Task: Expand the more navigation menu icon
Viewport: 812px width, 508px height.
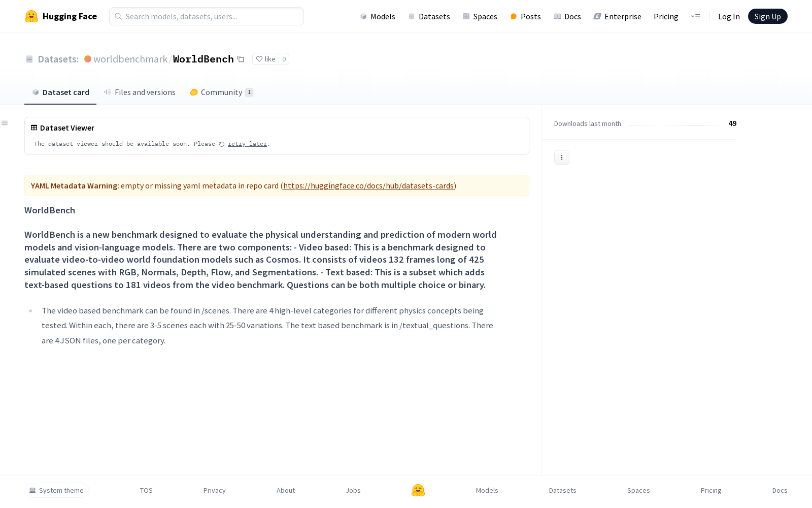Action: point(696,16)
